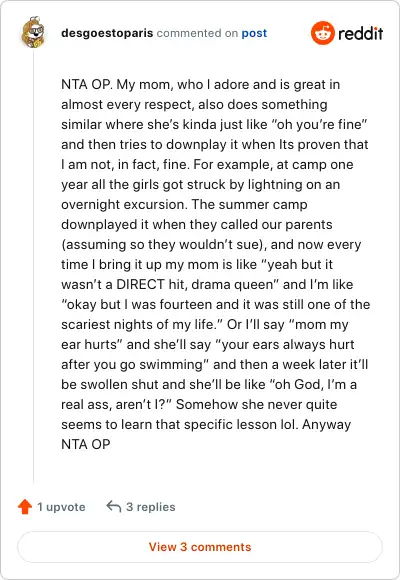The width and height of the screenshot is (400, 580).
Task: Open the "3 replies" link
Action: 151,507
